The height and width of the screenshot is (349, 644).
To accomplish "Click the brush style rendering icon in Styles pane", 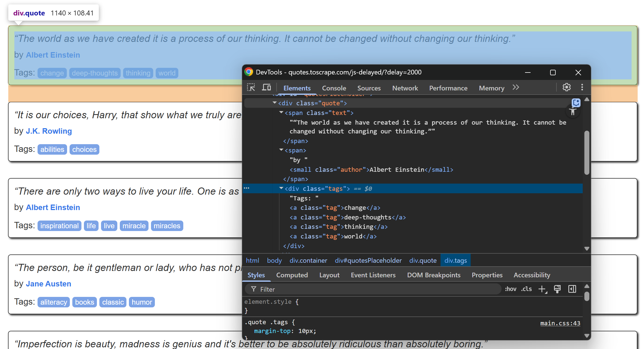I will pyautogui.click(x=557, y=289).
